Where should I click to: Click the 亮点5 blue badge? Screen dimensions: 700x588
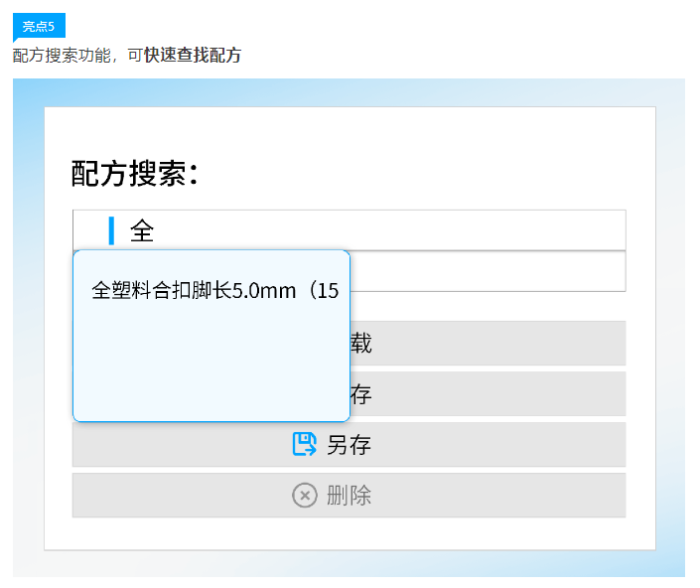[x=39, y=27]
